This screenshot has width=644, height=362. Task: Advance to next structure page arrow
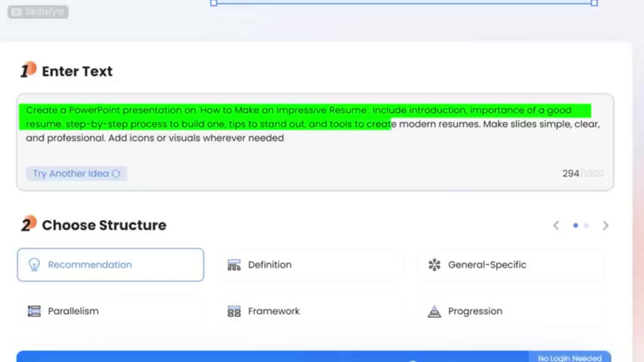coord(606,225)
